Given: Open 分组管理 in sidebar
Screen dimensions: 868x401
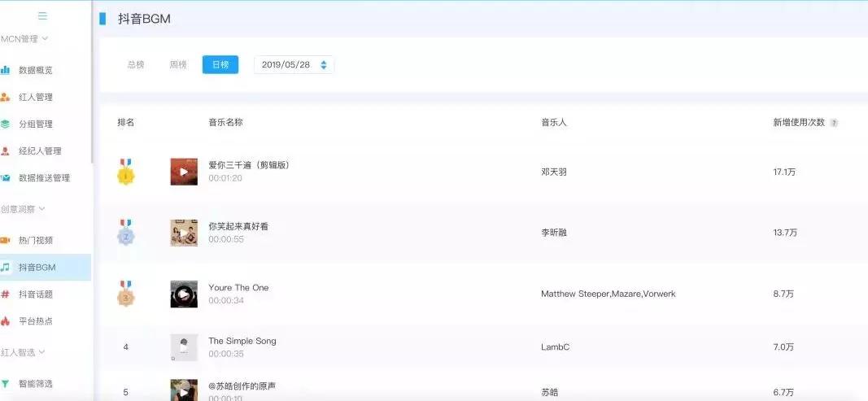Looking at the screenshot, I should pos(36,124).
